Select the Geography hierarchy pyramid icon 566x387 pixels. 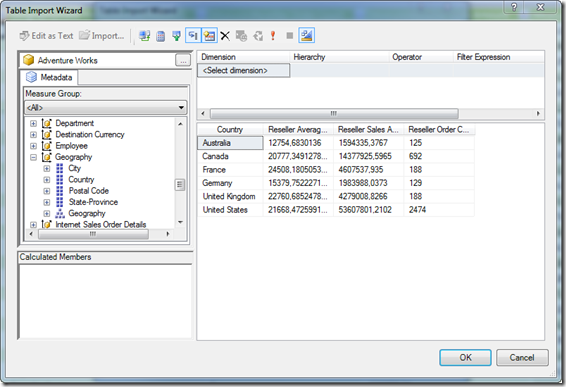(x=60, y=213)
